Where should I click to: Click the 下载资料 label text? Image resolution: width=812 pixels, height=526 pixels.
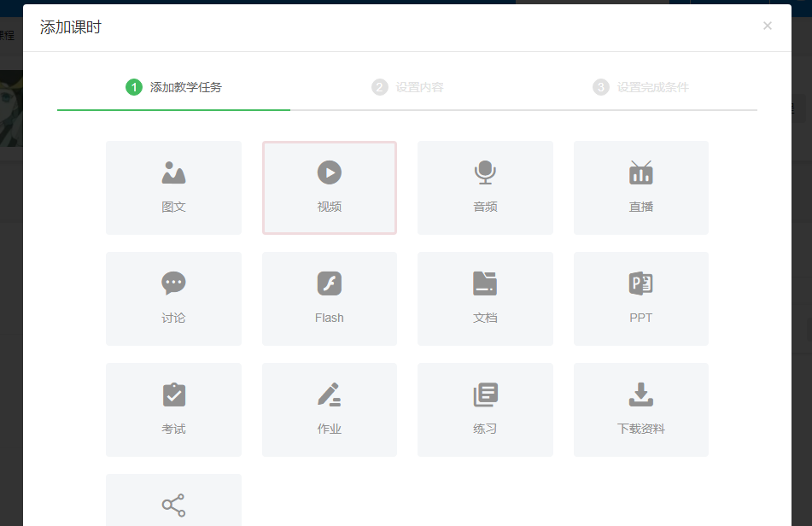pos(640,429)
